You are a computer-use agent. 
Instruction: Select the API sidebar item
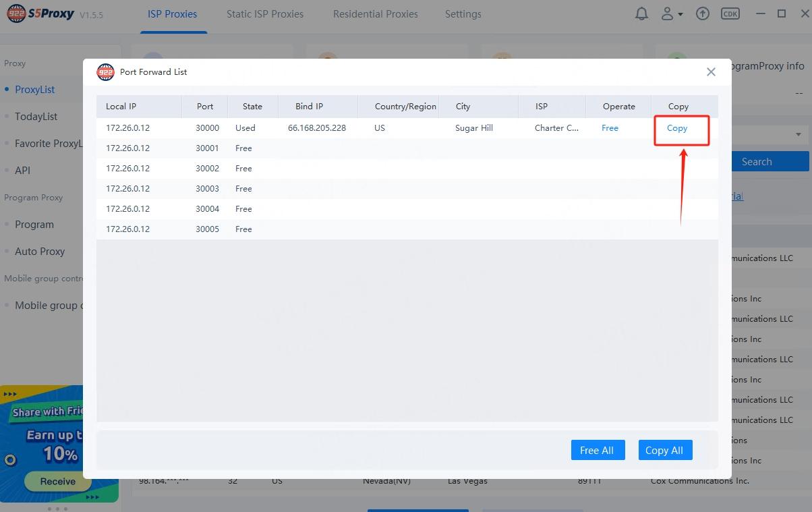click(23, 171)
